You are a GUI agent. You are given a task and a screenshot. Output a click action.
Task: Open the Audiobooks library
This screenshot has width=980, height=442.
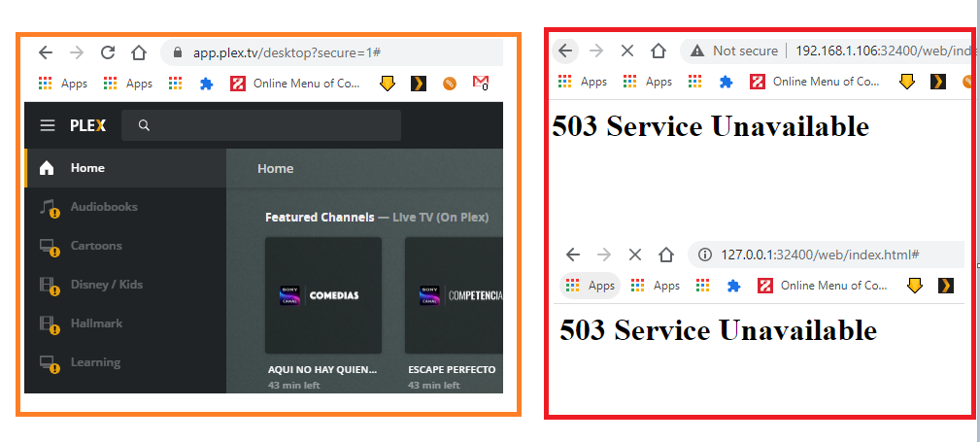click(x=125, y=207)
